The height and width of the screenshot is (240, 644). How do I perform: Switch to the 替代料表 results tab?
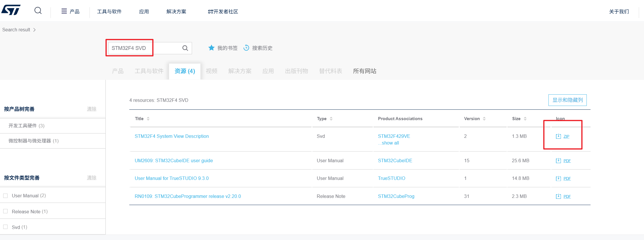[x=331, y=71]
